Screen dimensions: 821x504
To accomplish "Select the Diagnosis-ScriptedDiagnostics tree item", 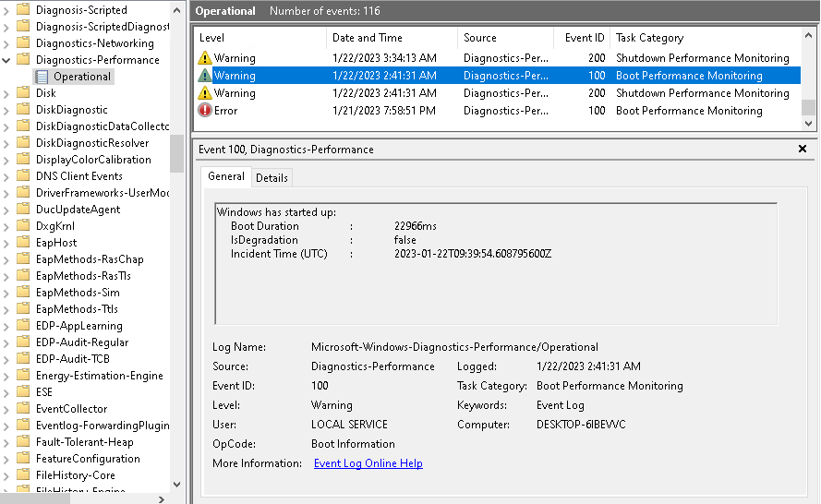I will click(103, 27).
